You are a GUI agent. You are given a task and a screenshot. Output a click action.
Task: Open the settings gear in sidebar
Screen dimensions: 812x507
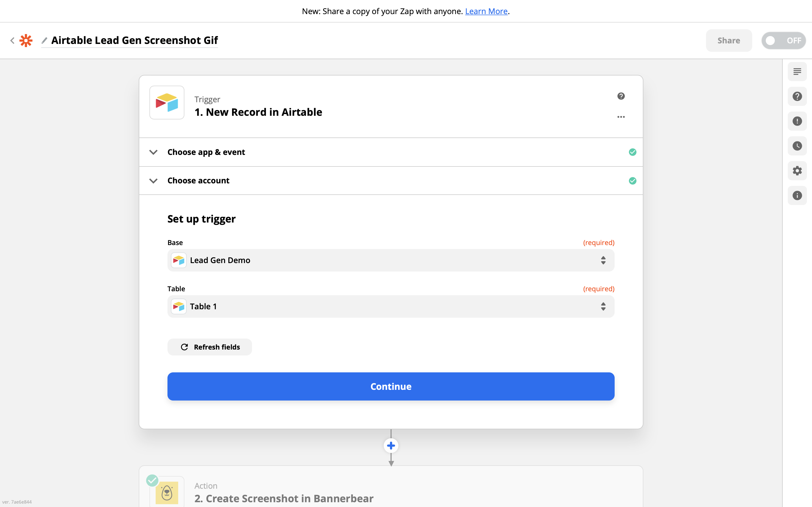[797, 171]
